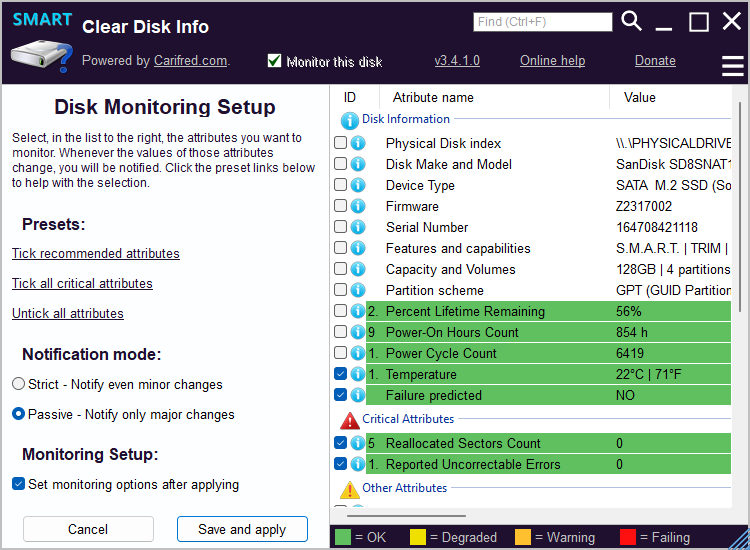Untick the Temperature checkbox
The width and height of the screenshot is (750, 550).
(x=340, y=374)
